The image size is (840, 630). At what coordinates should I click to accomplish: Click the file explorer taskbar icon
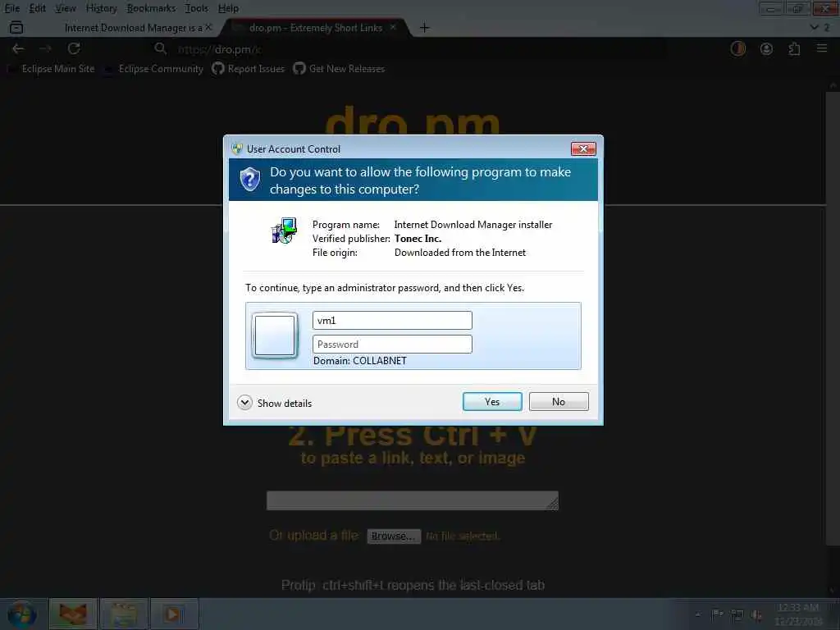tap(124, 614)
